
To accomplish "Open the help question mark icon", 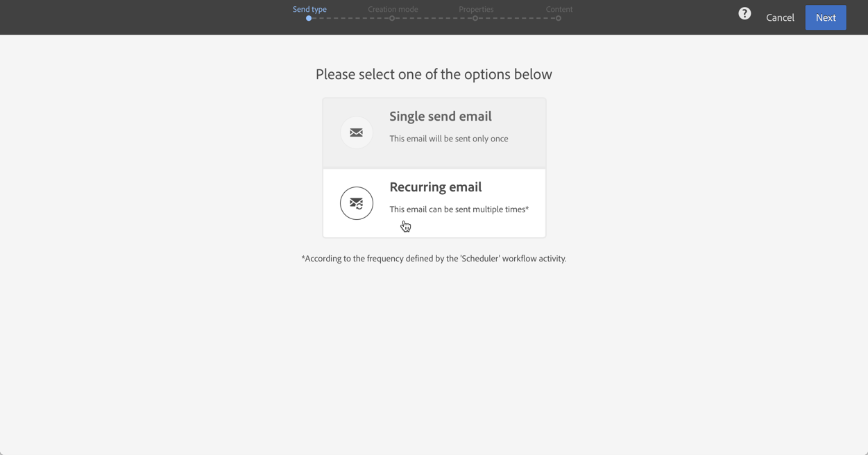I will [744, 14].
